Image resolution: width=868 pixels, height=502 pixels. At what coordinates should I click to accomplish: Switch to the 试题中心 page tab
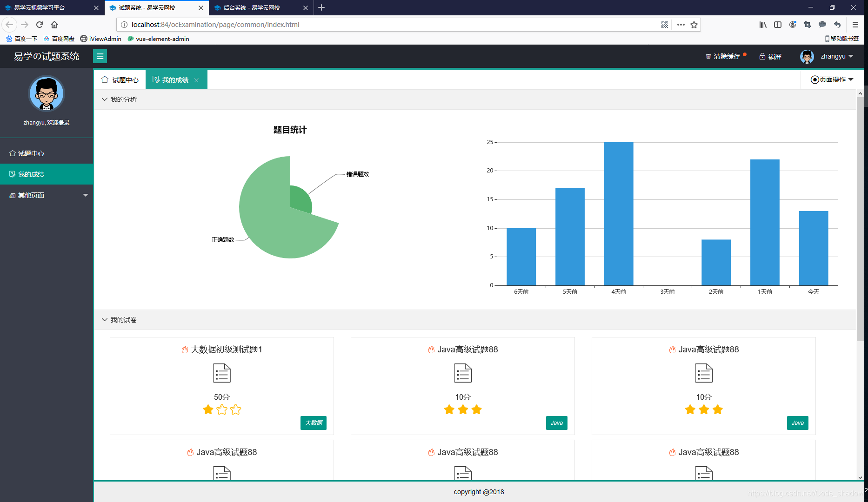point(120,80)
